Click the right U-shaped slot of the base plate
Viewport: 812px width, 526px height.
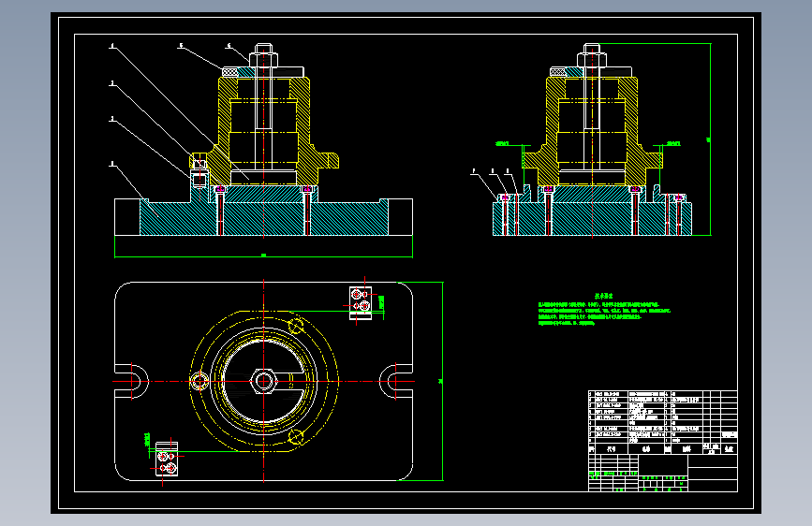(396, 382)
